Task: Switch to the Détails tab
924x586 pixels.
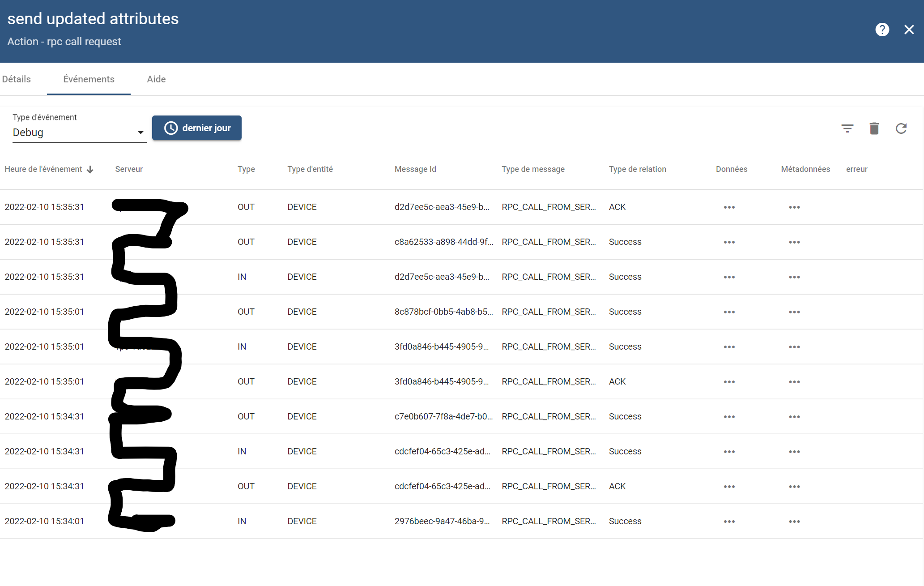Action: pyautogui.click(x=17, y=79)
